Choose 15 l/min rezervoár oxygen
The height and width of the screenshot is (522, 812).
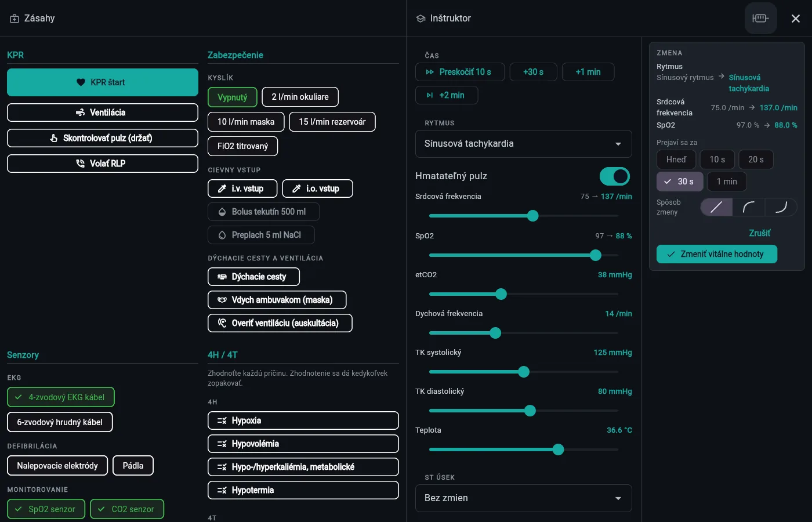point(332,122)
